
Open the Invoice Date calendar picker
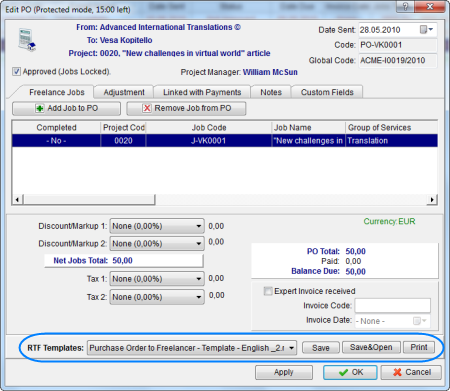point(420,321)
